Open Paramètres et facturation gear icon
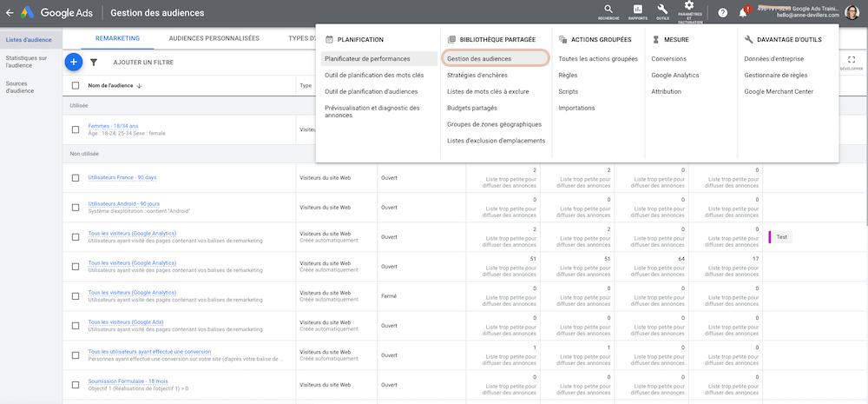 click(689, 12)
